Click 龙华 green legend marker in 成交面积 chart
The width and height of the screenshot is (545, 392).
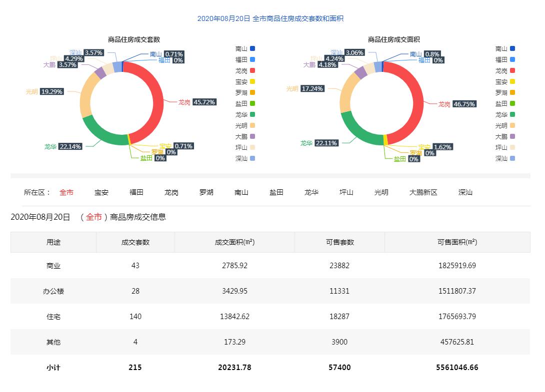(x=512, y=114)
